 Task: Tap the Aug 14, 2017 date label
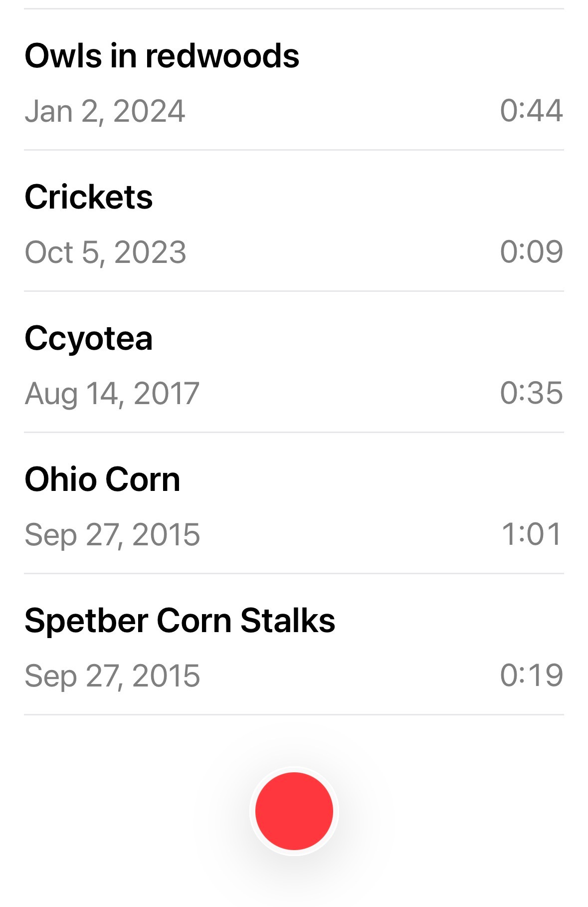pyautogui.click(x=112, y=393)
